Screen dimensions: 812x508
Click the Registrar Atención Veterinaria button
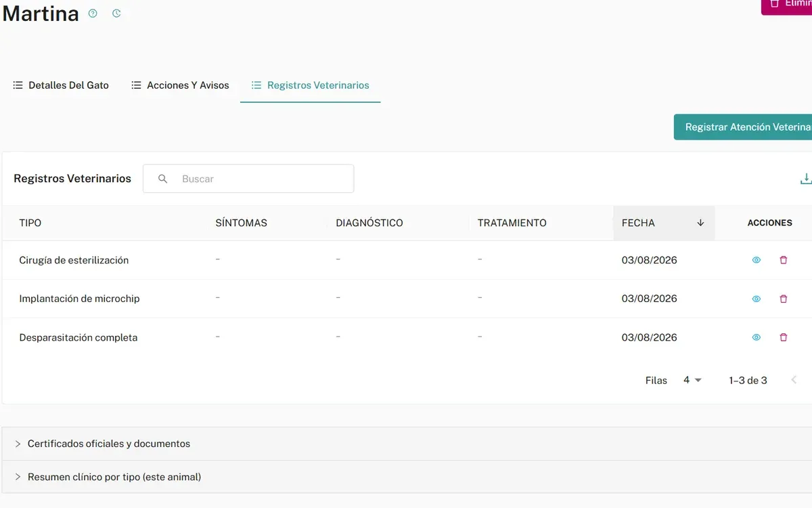click(743, 127)
